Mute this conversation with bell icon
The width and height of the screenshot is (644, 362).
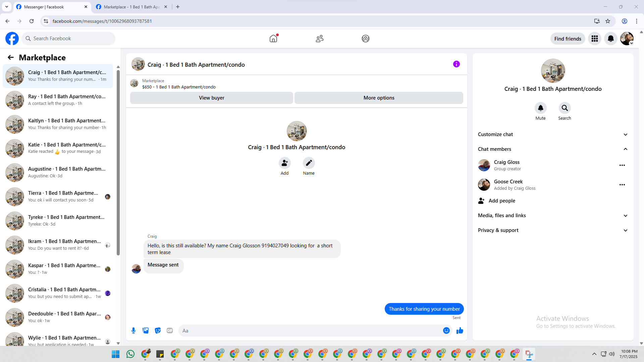tap(541, 108)
